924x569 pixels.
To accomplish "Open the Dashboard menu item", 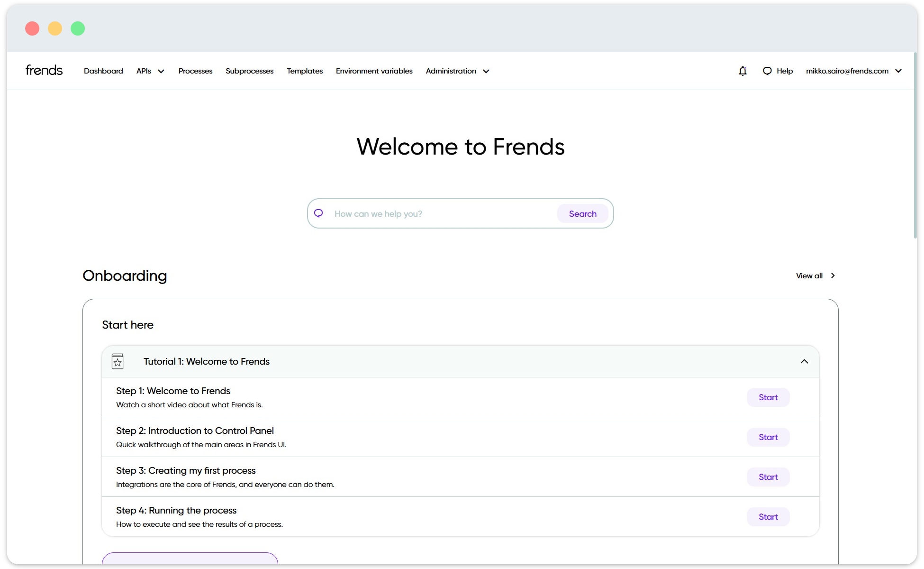I will (x=103, y=71).
